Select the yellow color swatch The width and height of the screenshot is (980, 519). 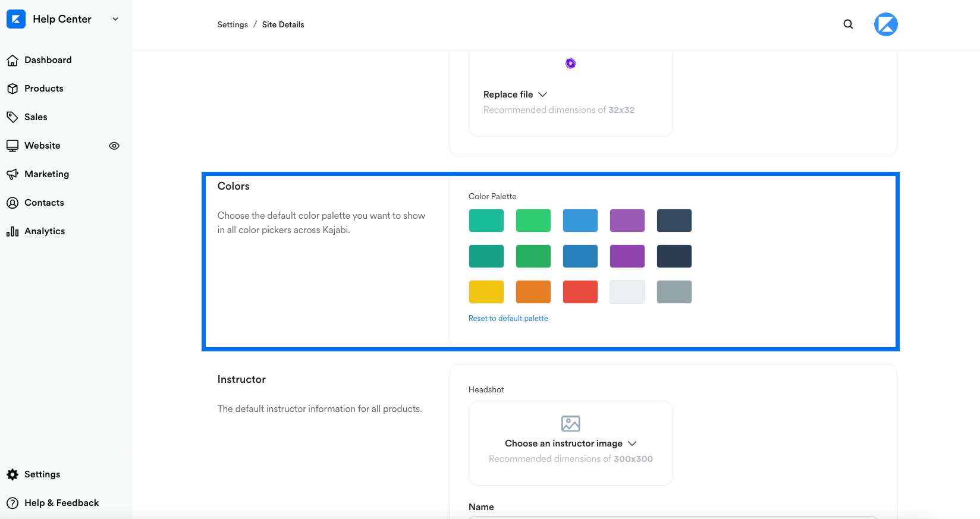click(x=486, y=292)
